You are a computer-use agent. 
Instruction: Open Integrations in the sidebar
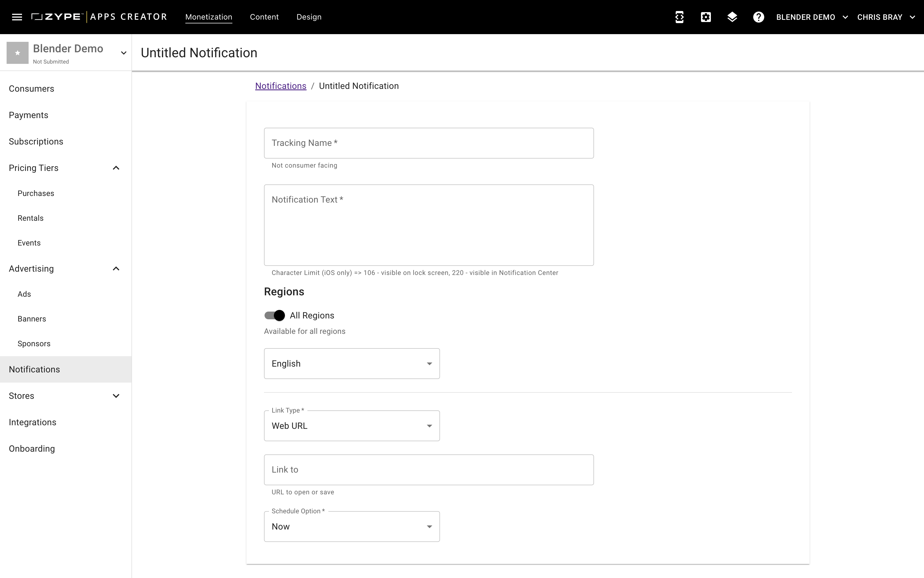(66, 422)
